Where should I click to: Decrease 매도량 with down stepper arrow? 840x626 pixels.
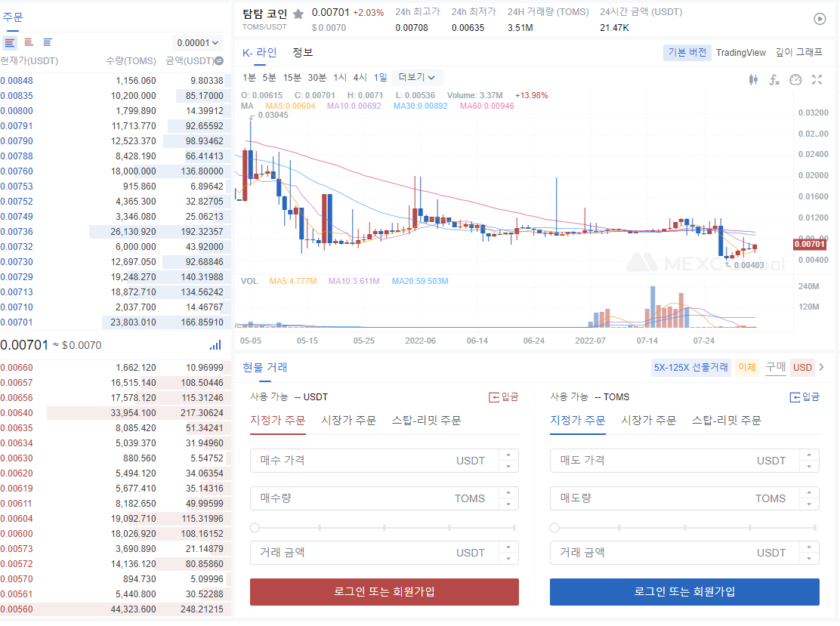point(809,504)
